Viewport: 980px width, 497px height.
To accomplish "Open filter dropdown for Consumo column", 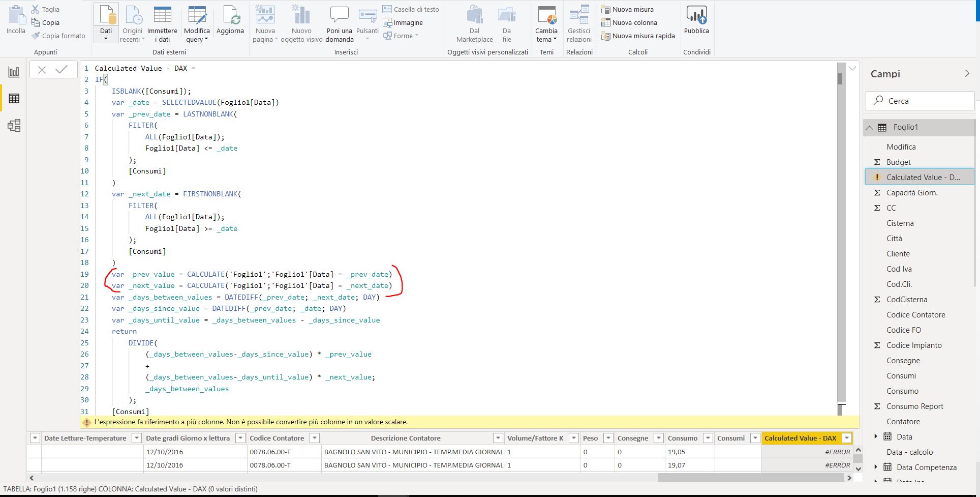I will [708, 438].
